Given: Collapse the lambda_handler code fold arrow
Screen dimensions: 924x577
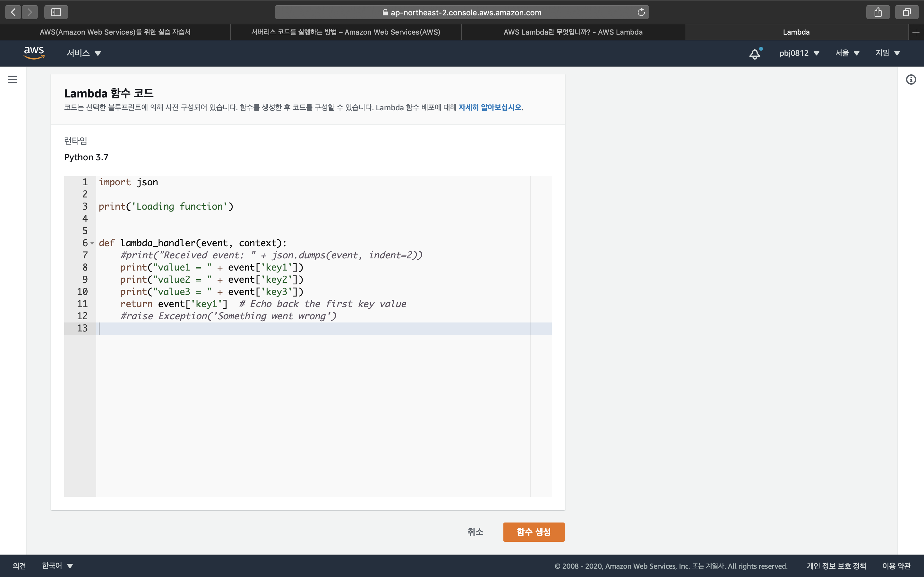Looking at the screenshot, I should [92, 243].
